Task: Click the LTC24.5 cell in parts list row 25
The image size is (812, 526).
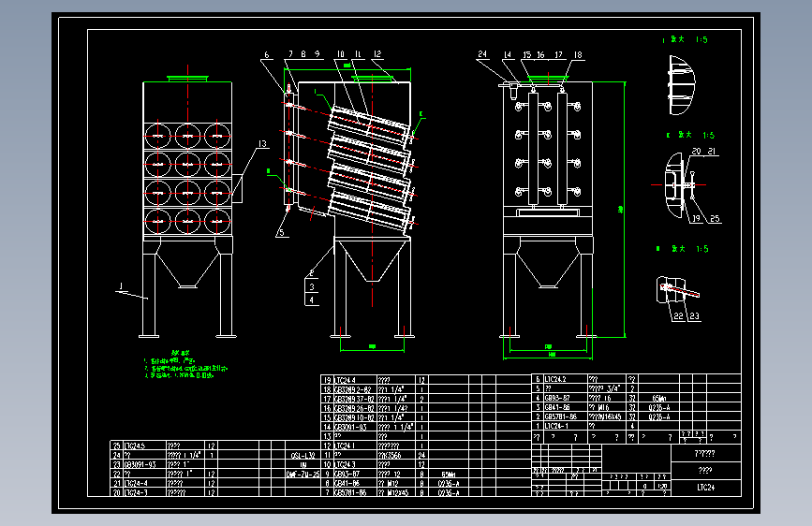Action: tap(144, 446)
